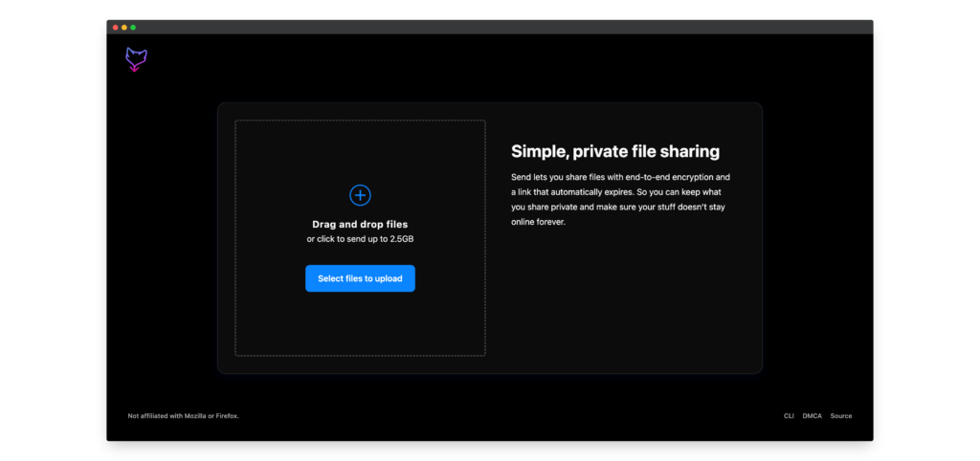Viewport: 980px width, 461px height.
Task: Minimize the window with yellow button
Action: pos(124,28)
